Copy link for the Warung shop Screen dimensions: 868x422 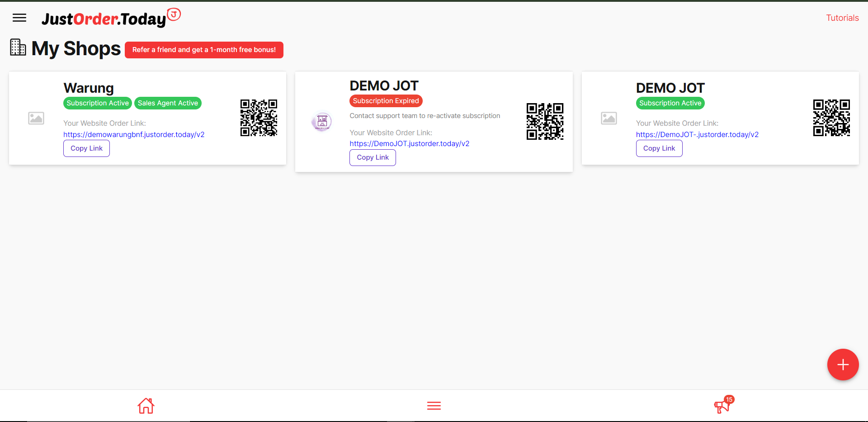pyautogui.click(x=86, y=148)
